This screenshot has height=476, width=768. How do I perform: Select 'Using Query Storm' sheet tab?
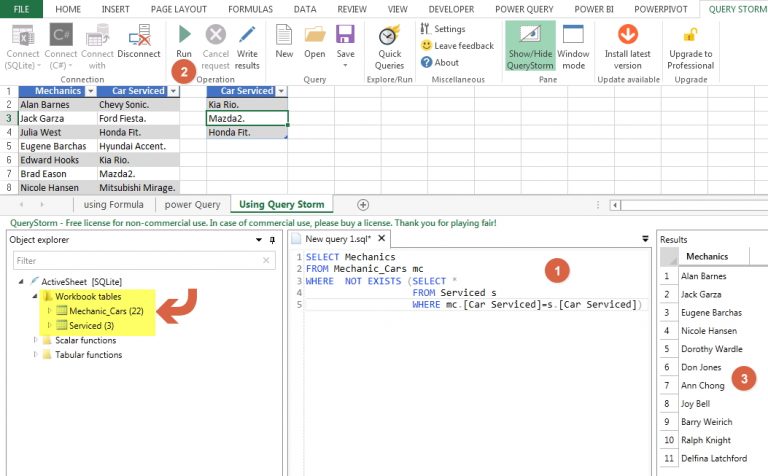click(x=282, y=205)
